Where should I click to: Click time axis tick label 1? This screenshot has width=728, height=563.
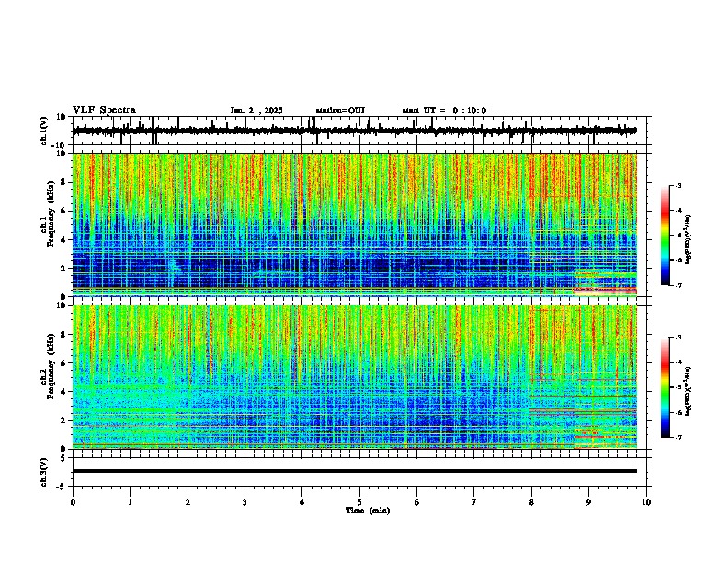pyautogui.click(x=130, y=502)
